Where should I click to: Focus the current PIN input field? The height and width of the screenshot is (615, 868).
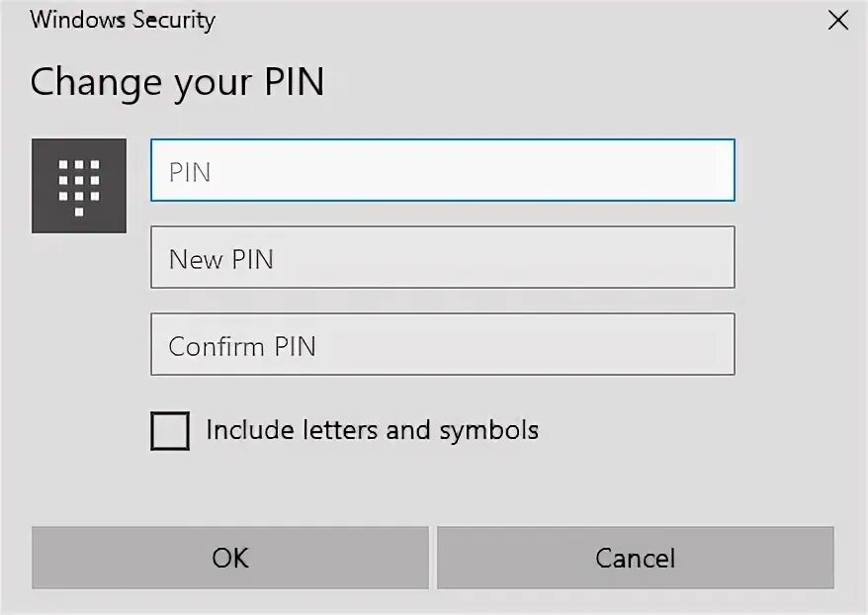[x=443, y=170]
